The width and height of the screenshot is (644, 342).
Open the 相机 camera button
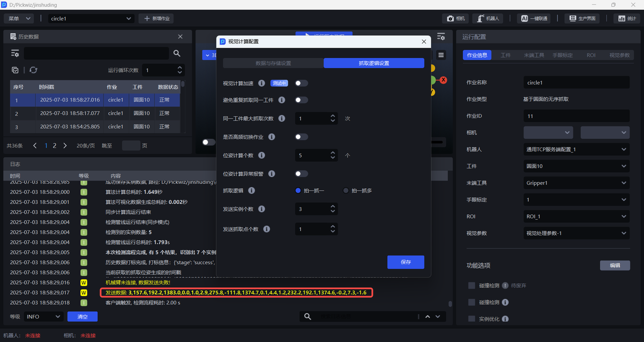coord(456,19)
